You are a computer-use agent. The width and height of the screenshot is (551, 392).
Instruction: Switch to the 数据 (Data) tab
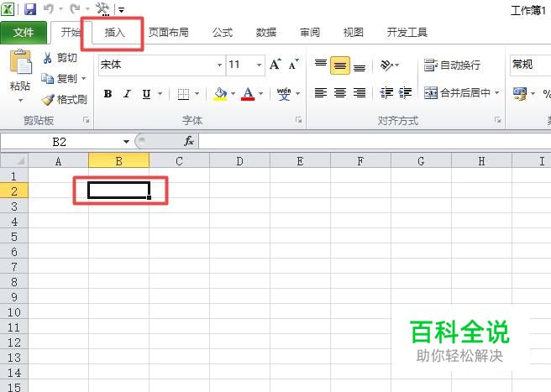tap(266, 33)
